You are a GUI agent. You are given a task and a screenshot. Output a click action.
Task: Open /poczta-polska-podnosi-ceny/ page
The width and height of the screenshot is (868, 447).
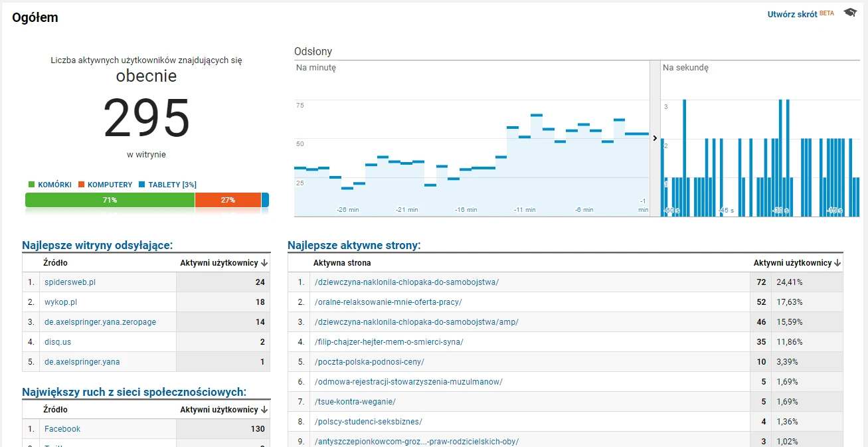[369, 362]
